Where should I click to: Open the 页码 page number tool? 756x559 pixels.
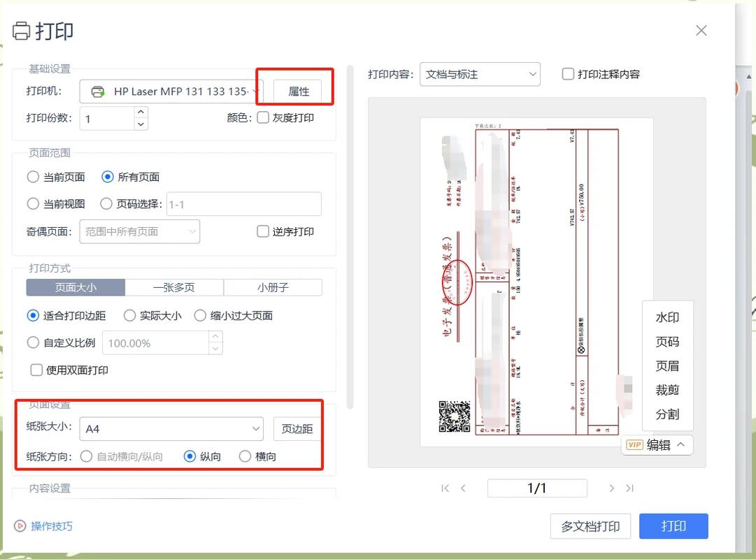(x=666, y=342)
